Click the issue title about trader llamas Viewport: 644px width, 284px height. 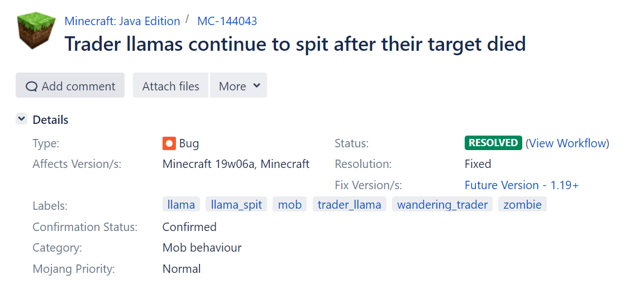[295, 44]
